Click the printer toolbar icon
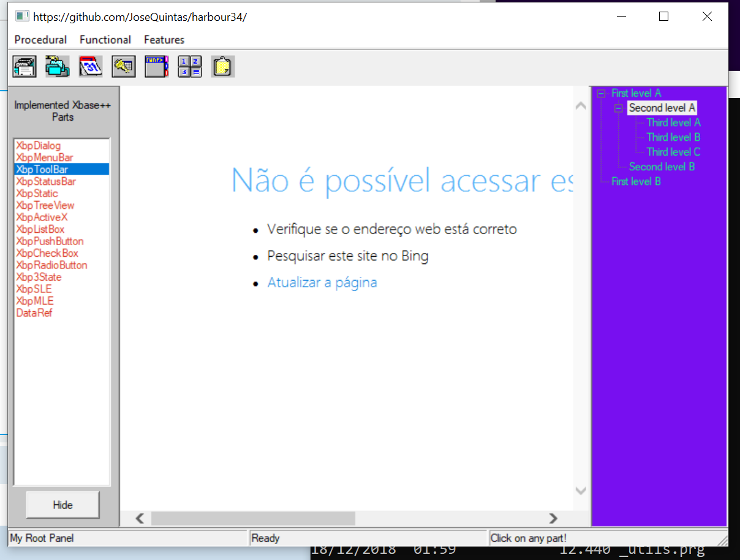 [25, 66]
